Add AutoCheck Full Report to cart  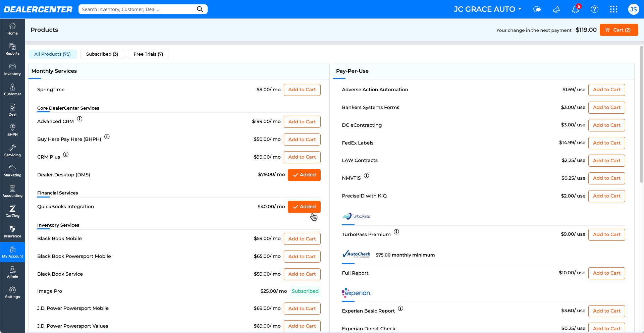[607, 273]
